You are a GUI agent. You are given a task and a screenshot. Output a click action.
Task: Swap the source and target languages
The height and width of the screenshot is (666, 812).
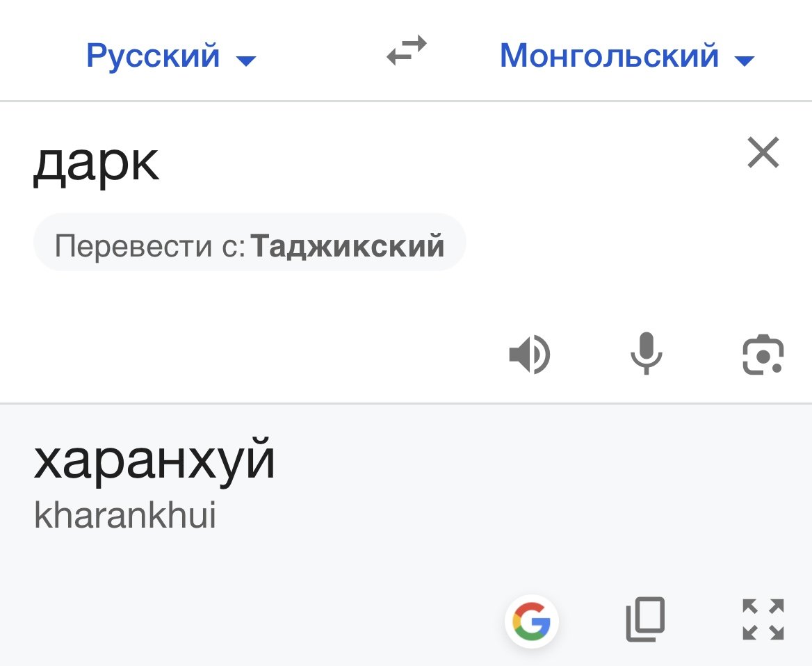click(407, 52)
